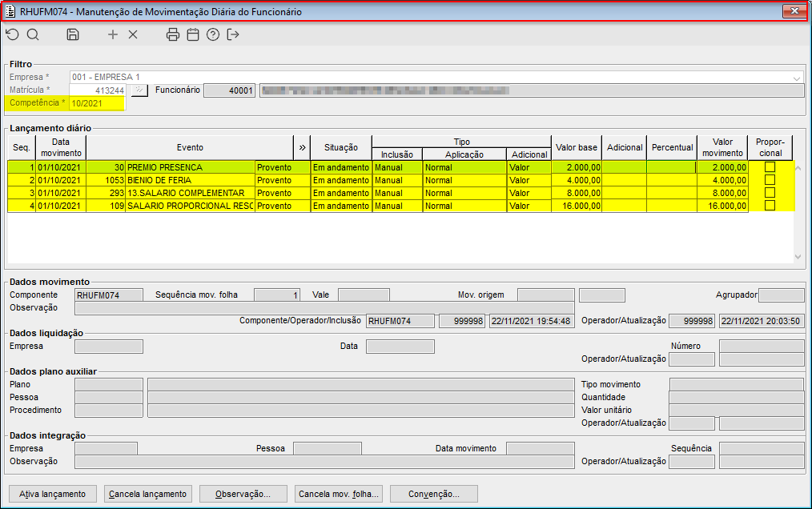This screenshot has height=509, width=812.
Task: Click scroll down arrow of Lançamento grid
Action: click(x=798, y=257)
